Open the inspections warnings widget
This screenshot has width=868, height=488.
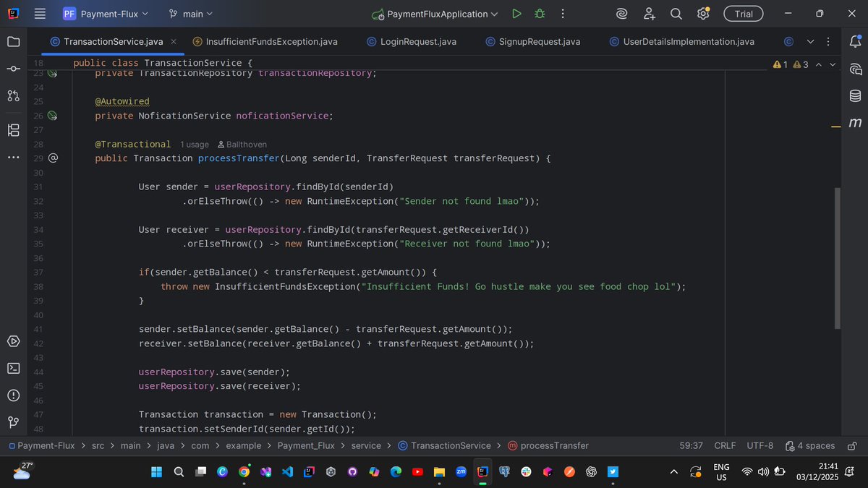pyautogui.click(x=791, y=64)
